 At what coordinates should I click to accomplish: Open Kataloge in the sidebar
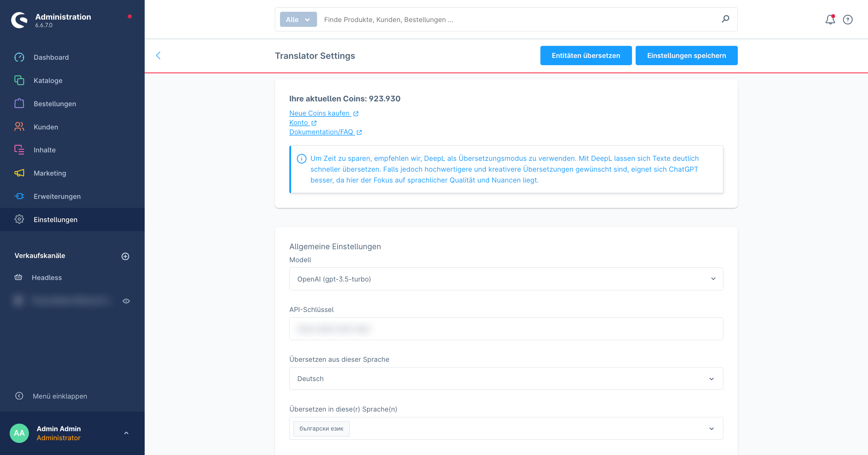[x=48, y=80]
